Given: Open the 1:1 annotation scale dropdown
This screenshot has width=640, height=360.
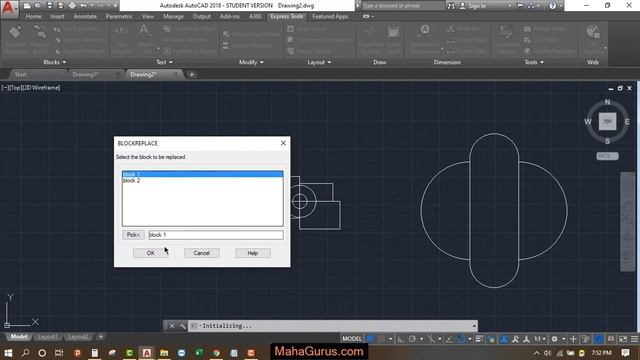Looking at the screenshot, I should (540, 339).
